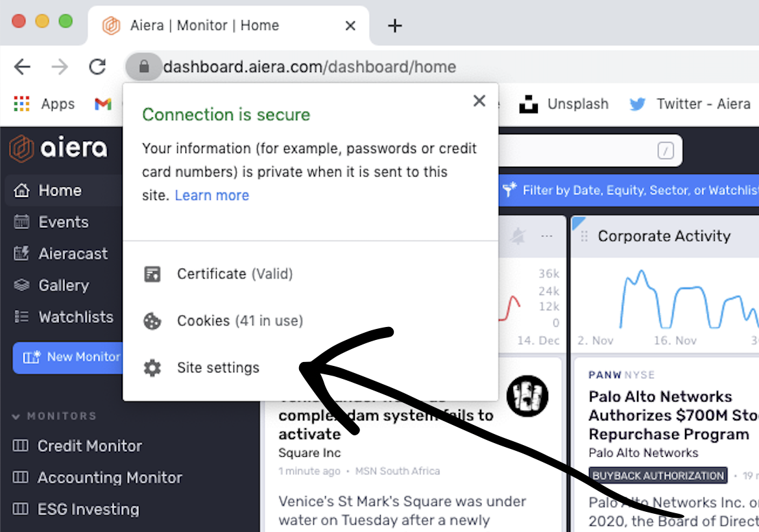Click the muted bell icon on the card
Image resolution: width=759 pixels, height=532 pixels.
pos(518,236)
